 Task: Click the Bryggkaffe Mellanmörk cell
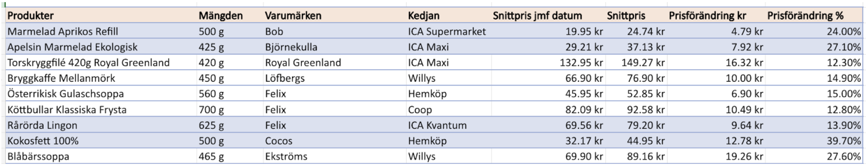(x=61, y=78)
